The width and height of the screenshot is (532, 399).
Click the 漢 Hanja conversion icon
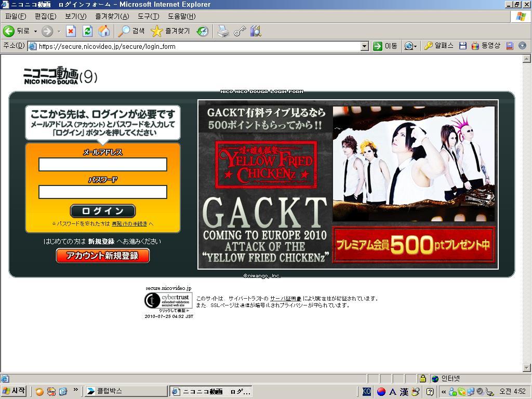(404, 392)
